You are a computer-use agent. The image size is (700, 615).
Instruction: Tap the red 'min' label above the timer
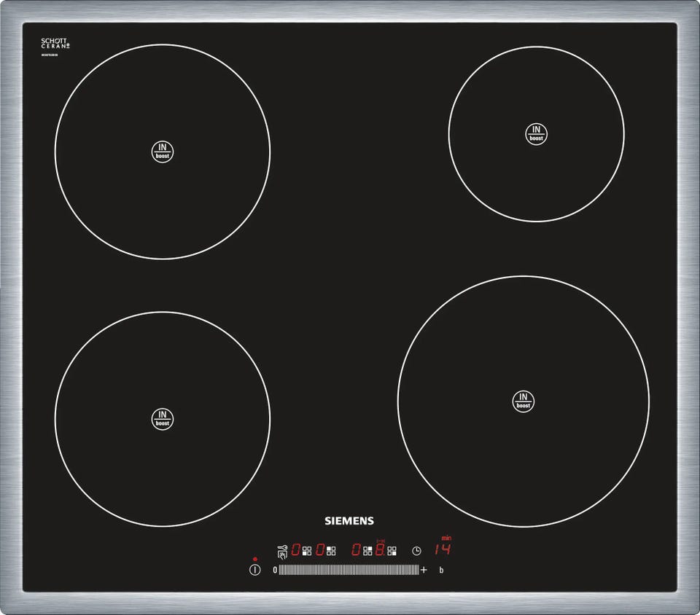(446, 538)
